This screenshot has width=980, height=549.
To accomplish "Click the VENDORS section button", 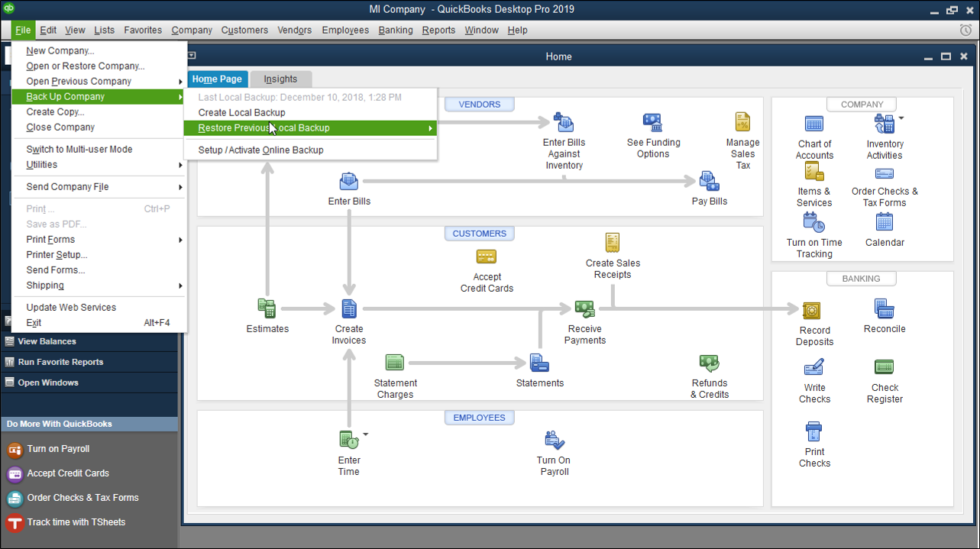I will [480, 104].
